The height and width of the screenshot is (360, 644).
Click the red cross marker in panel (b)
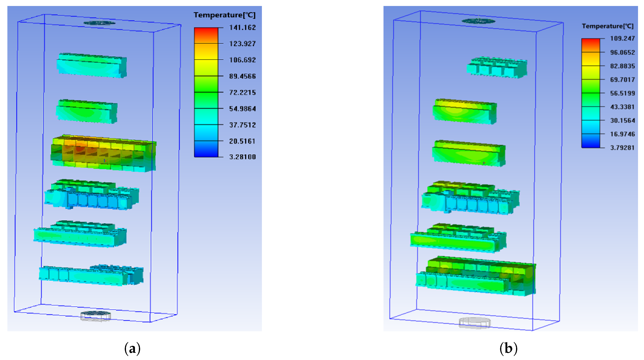pyautogui.click(x=484, y=163)
